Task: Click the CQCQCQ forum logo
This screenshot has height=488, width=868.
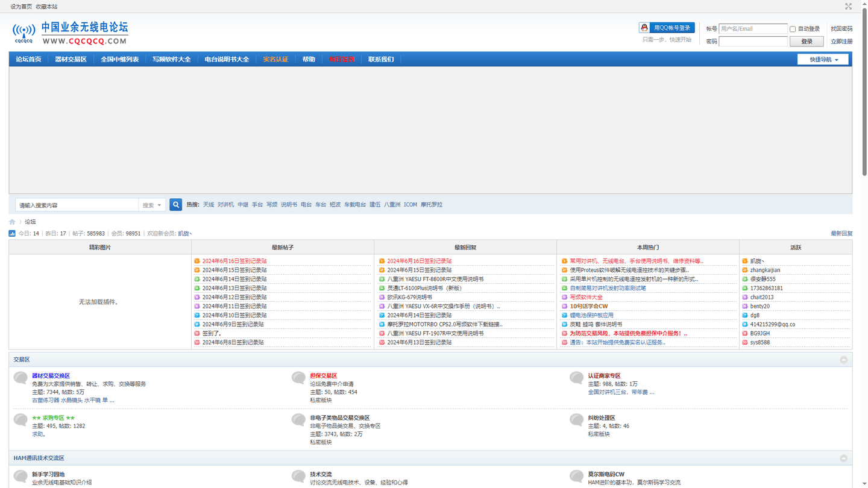Action: pos(70,33)
